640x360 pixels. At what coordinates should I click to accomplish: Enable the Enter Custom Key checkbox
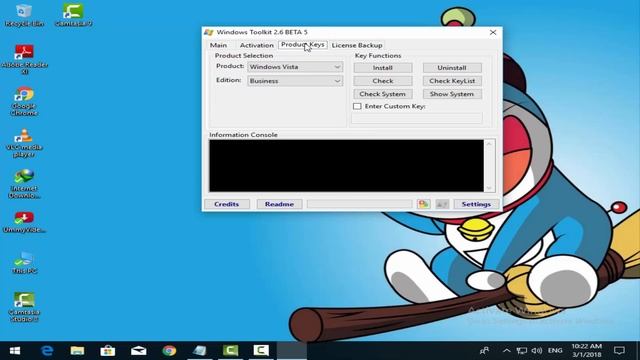pos(357,106)
